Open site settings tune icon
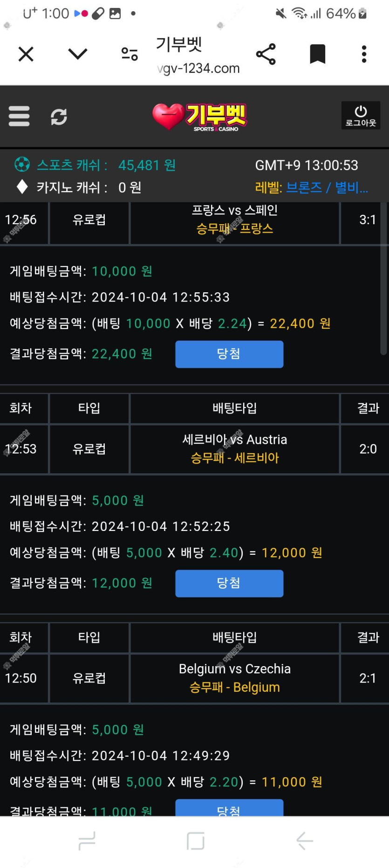Image resolution: width=389 pixels, height=868 pixels. point(130,54)
